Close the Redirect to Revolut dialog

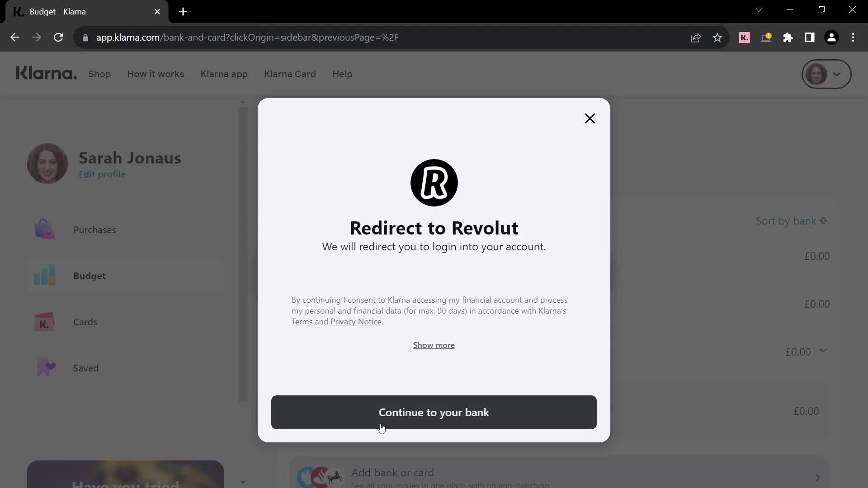tap(590, 118)
